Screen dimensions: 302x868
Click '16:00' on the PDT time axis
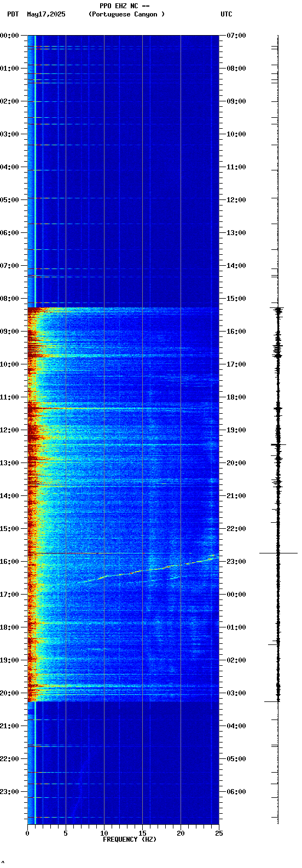pyautogui.click(x=10, y=562)
